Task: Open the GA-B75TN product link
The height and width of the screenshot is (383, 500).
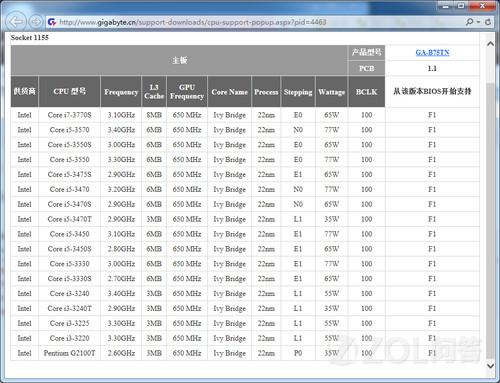Action: pos(432,52)
